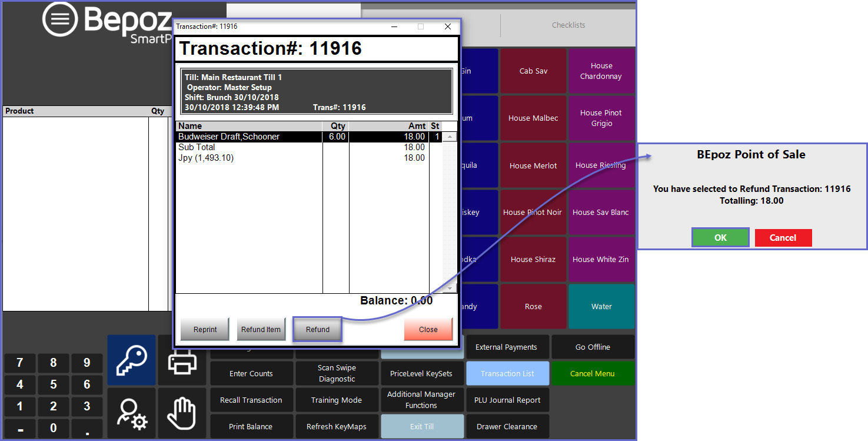Viewport: 868px width, 441px height.
Task: Cancel the refund in dialog
Action: point(783,238)
